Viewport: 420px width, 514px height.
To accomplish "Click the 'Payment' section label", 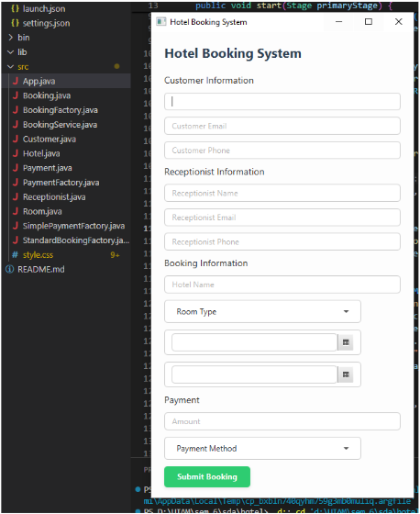I will (x=182, y=400).
